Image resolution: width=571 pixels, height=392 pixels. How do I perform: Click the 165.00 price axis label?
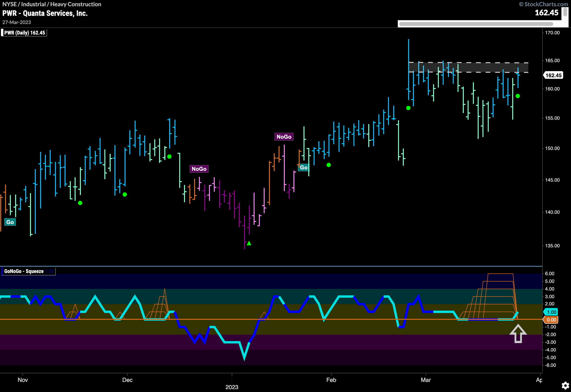[x=552, y=60]
